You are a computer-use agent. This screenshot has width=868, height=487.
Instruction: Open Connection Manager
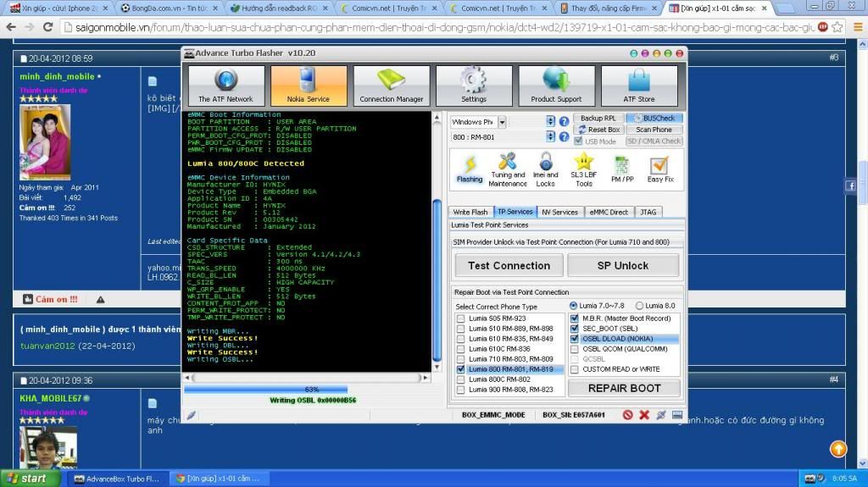392,86
